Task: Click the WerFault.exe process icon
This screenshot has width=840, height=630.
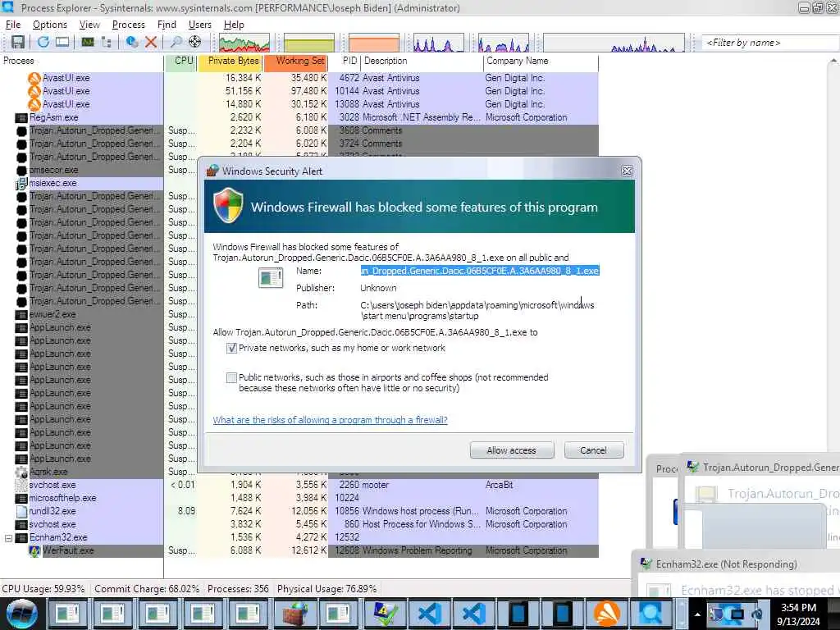Action: [34, 550]
